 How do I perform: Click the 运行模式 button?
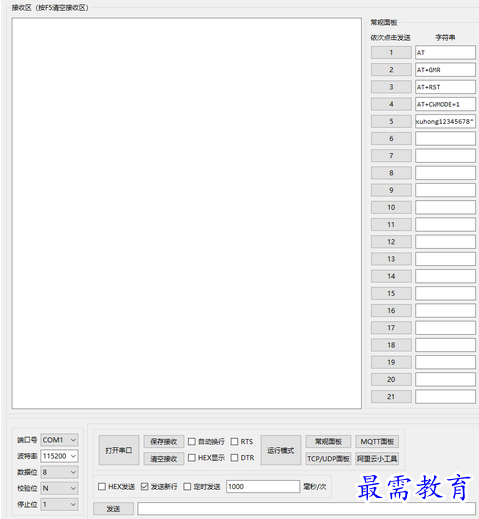(x=281, y=450)
